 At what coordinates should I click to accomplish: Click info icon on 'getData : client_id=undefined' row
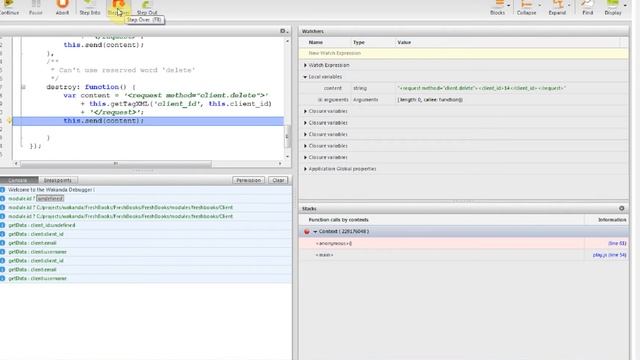tap(2, 225)
